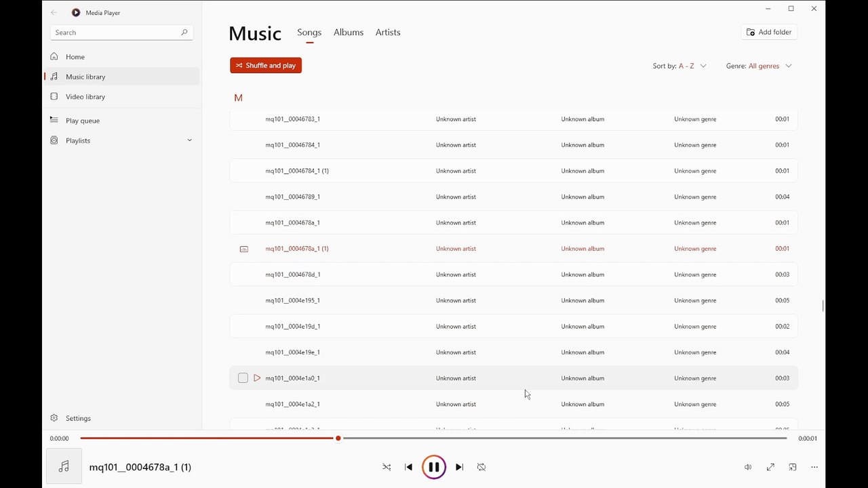Click the M letter group header
The height and width of the screenshot is (488, 868).
point(238,98)
